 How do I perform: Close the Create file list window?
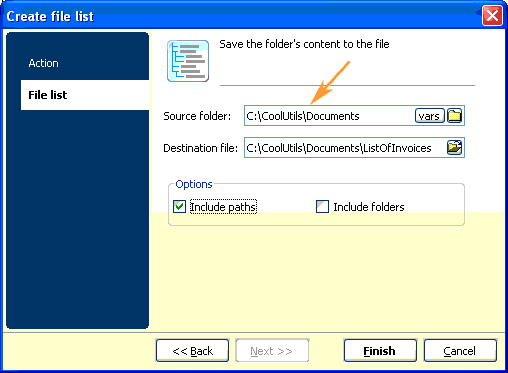492,15
